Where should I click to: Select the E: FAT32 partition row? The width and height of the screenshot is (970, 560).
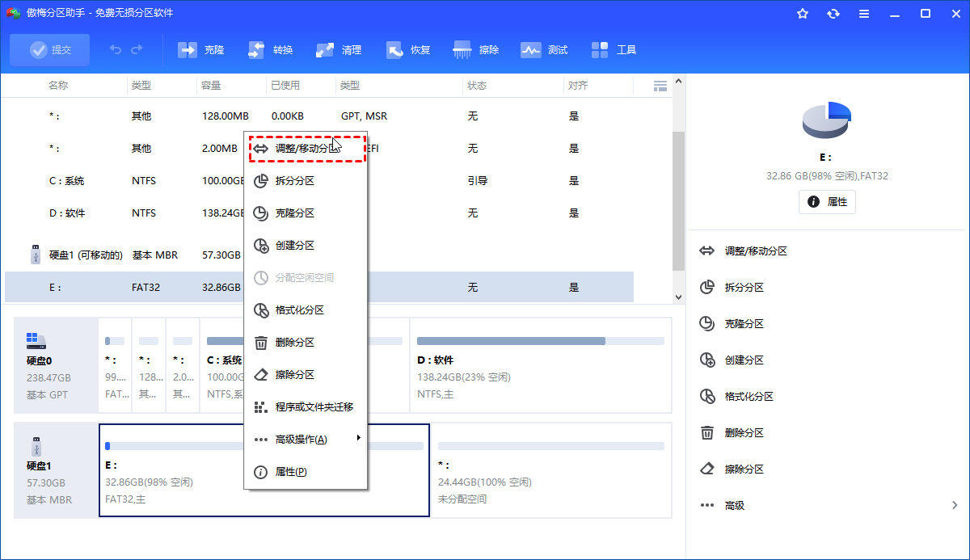click(318, 288)
